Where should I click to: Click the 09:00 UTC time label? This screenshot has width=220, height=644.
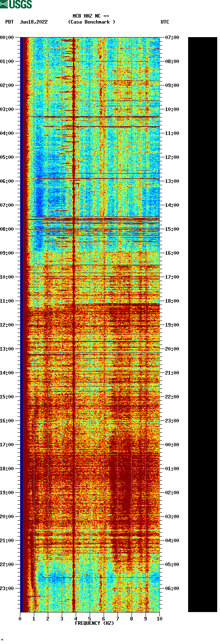coord(172,85)
